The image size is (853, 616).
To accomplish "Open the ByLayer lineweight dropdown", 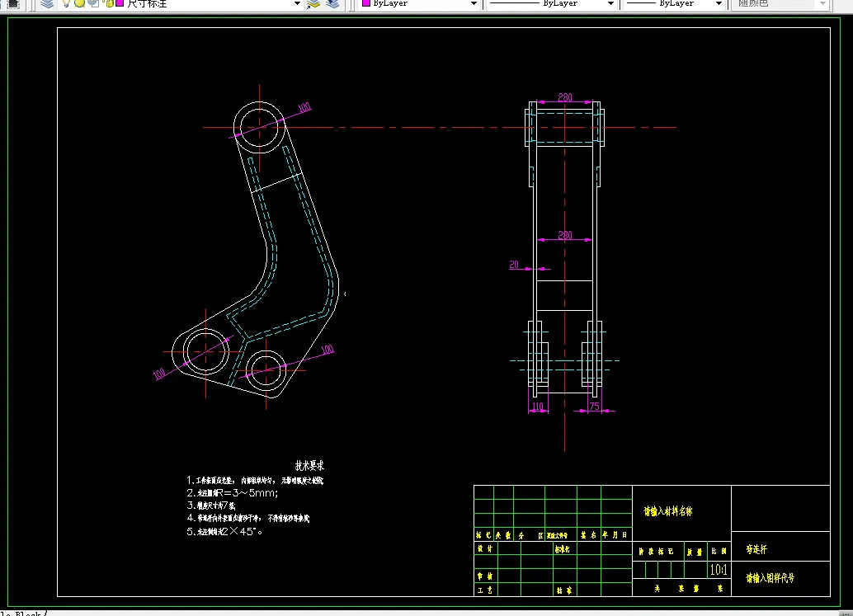I will pos(719,3).
